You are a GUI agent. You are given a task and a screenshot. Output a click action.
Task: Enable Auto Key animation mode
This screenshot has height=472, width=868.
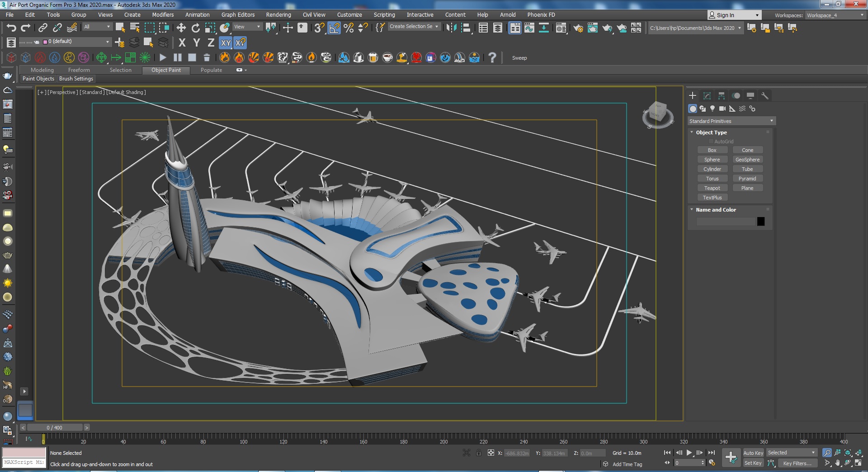pos(753,453)
